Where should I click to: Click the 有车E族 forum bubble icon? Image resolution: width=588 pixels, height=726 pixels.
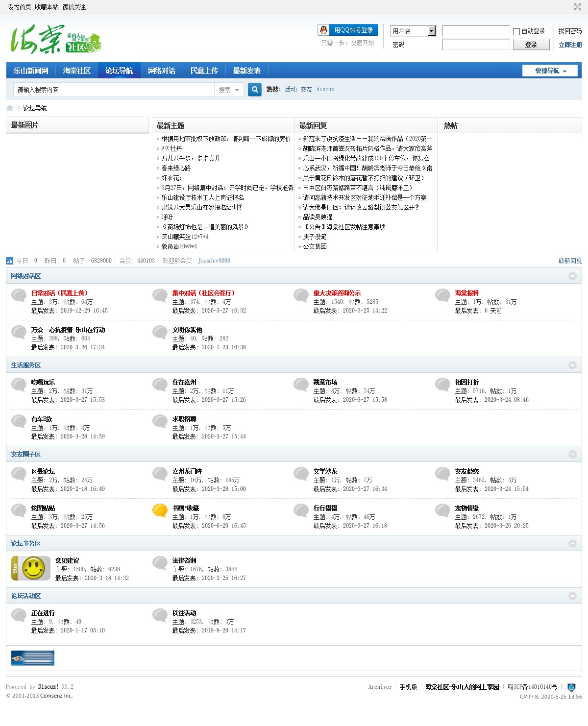point(19,421)
